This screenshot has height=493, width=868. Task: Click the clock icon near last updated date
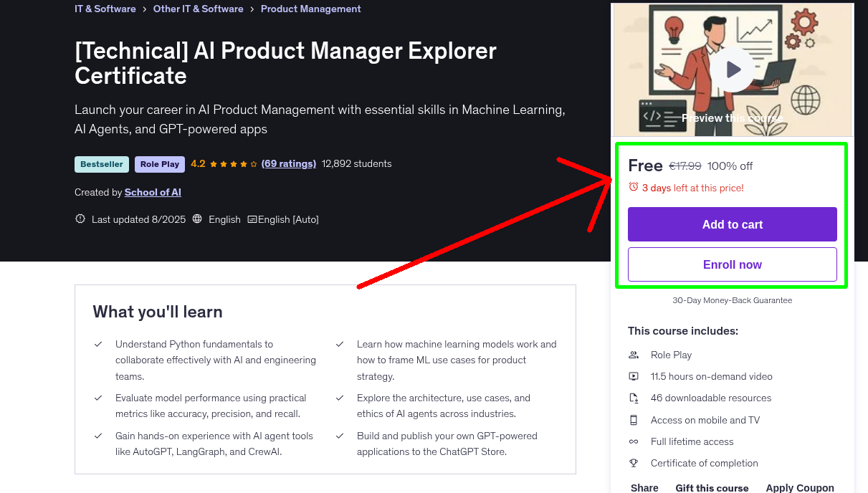[x=80, y=219]
